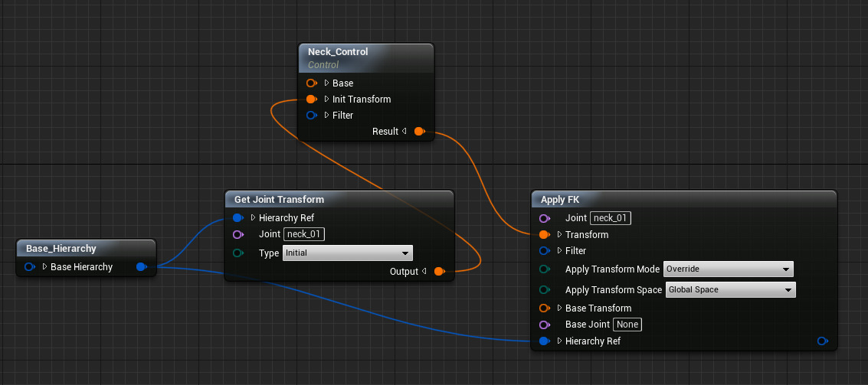
Task: Click Base Hierarchy input pin on Base_Hierarchy node
Action: tap(30, 266)
